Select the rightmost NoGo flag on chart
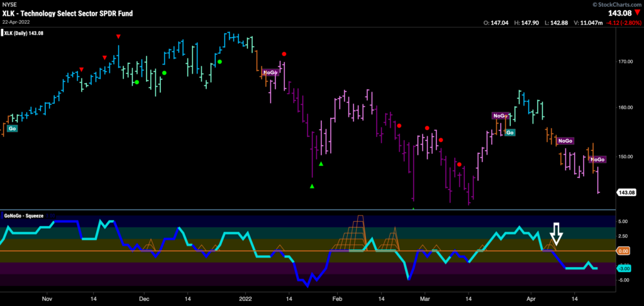644x306 pixels. [597, 160]
